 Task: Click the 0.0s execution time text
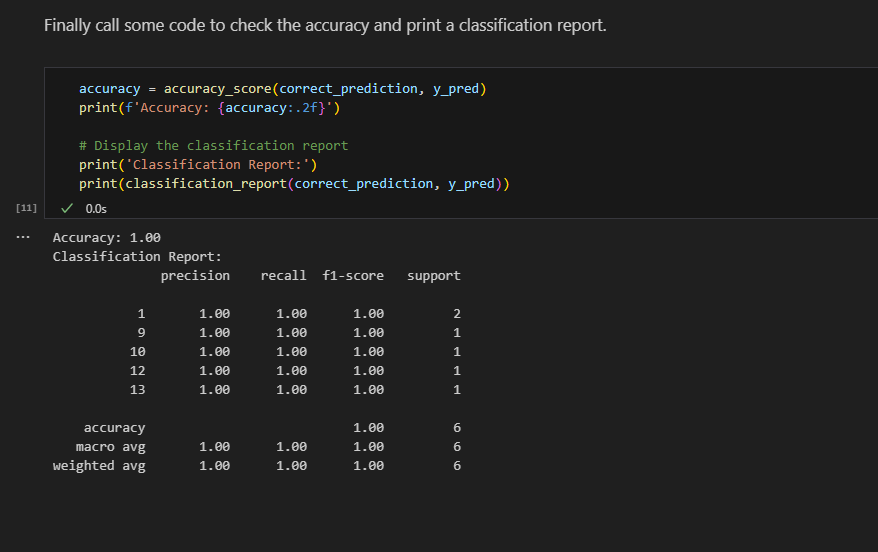click(96, 209)
